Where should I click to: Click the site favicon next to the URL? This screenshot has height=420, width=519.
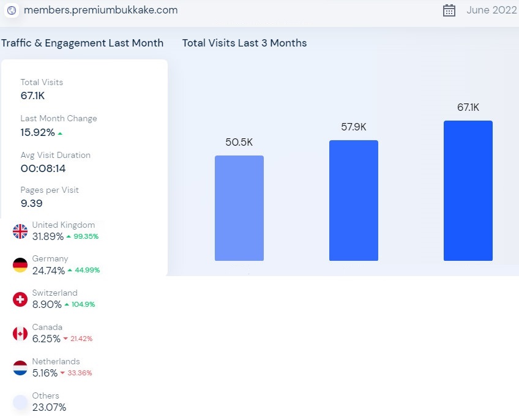pos(12,10)
